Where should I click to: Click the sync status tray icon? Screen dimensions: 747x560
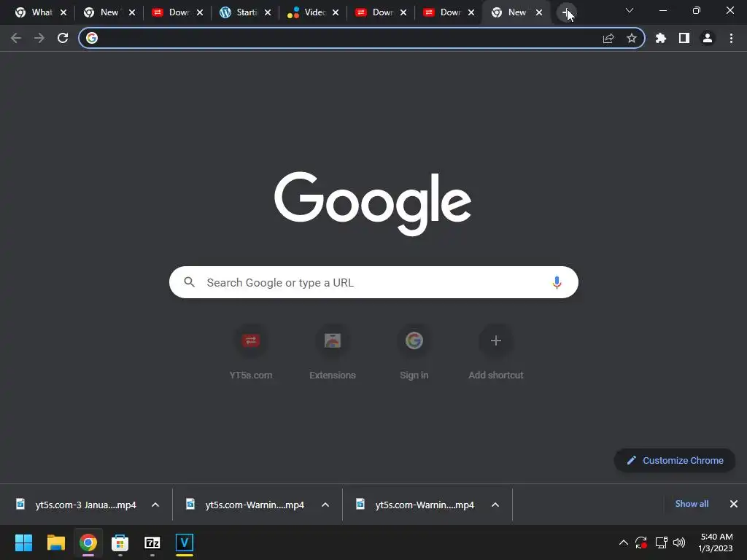coord(641,542)
